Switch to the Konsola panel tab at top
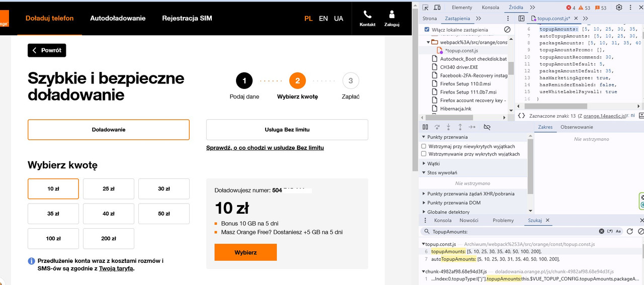The height and width of the screenshot is (285, 644). [491, 8]
